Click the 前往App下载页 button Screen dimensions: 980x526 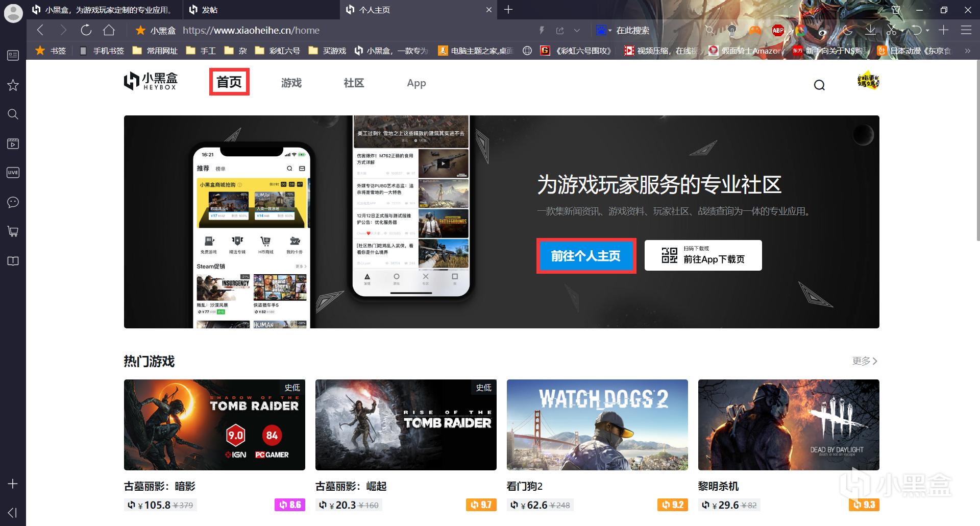click(703, 255)
